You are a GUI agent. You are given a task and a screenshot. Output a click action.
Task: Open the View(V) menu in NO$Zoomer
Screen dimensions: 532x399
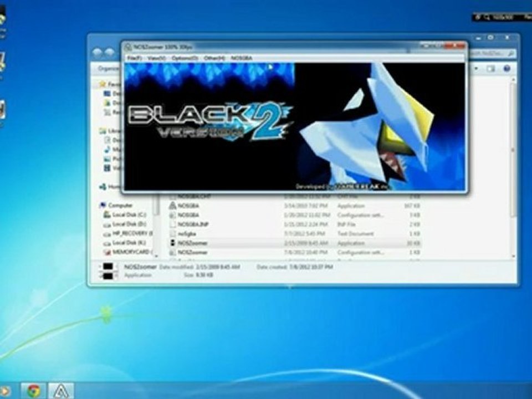[156, 58]
